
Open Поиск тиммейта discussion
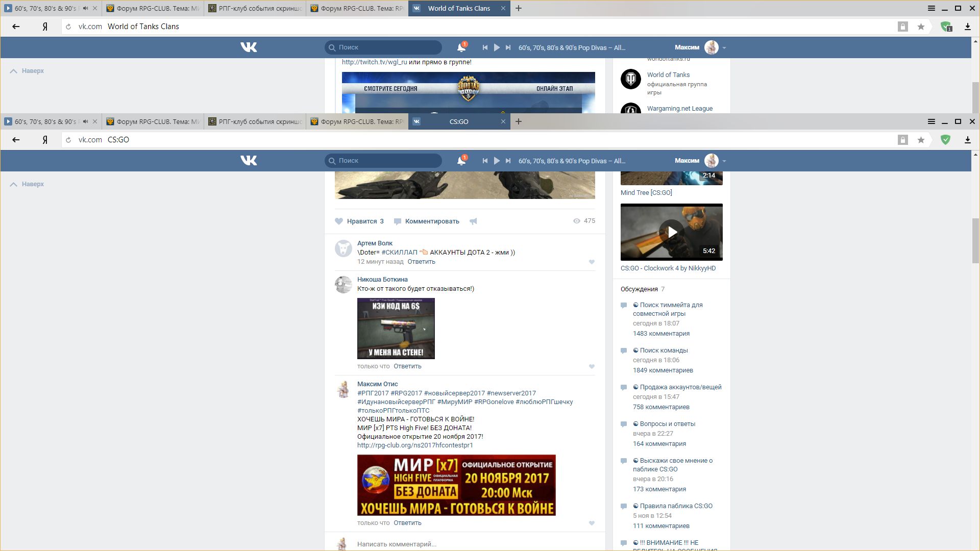coord(668,309)
